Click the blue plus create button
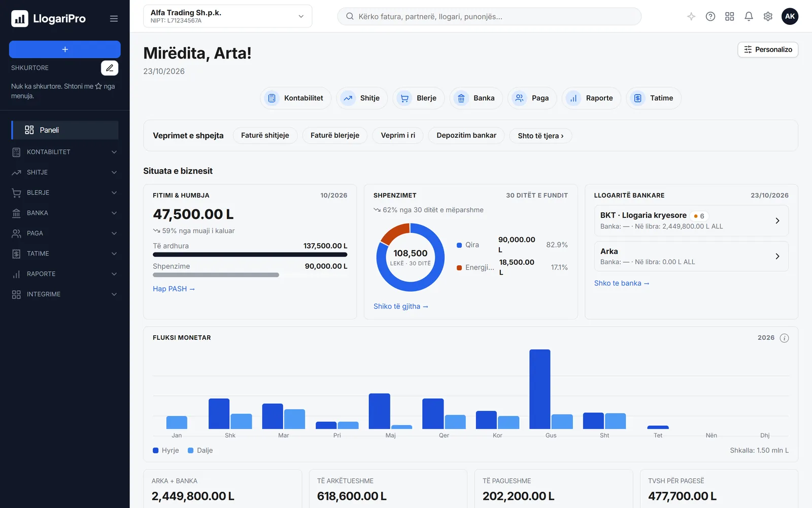The height and width of the screenshot is (508, 812). [65, 49]
